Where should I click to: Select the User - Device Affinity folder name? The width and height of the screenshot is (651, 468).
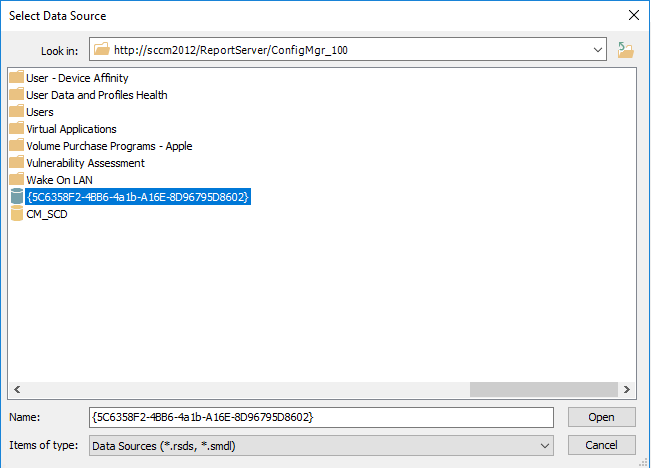coord(77,78)
